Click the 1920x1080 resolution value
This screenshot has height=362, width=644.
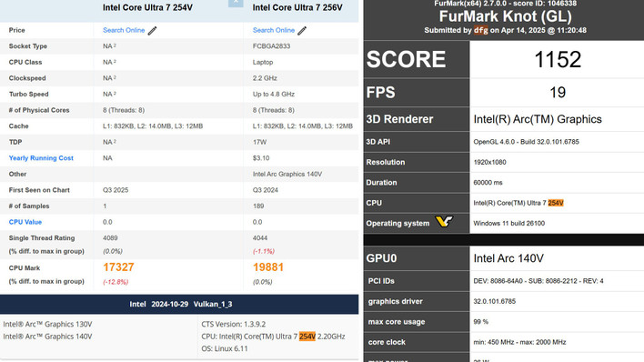tap(489, 162)
